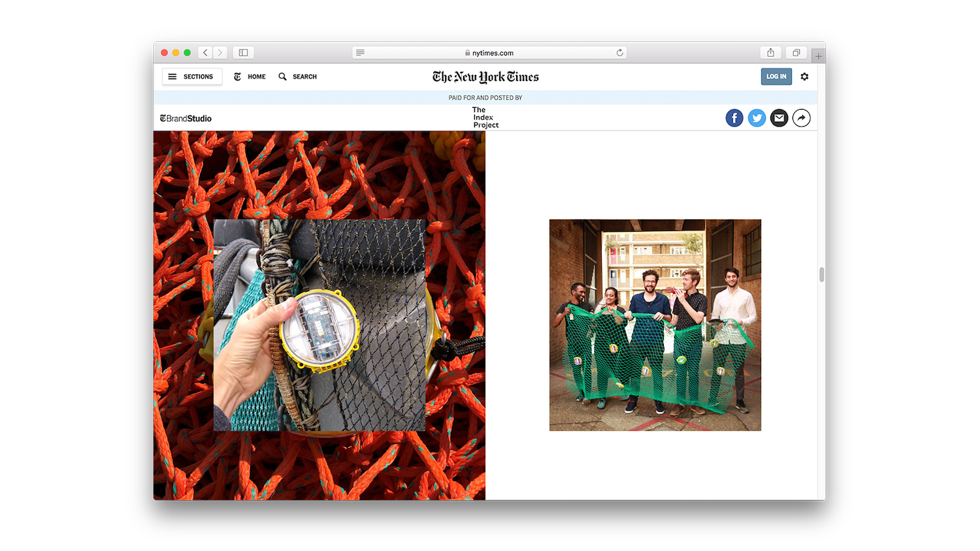980x551 pixels.
Task: Click the forward share arrow icon
Action: [801, 118]
